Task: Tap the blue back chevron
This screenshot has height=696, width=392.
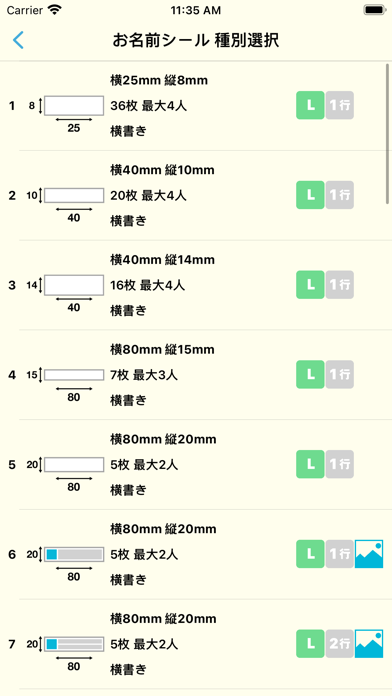Action: tap(18, 40)
